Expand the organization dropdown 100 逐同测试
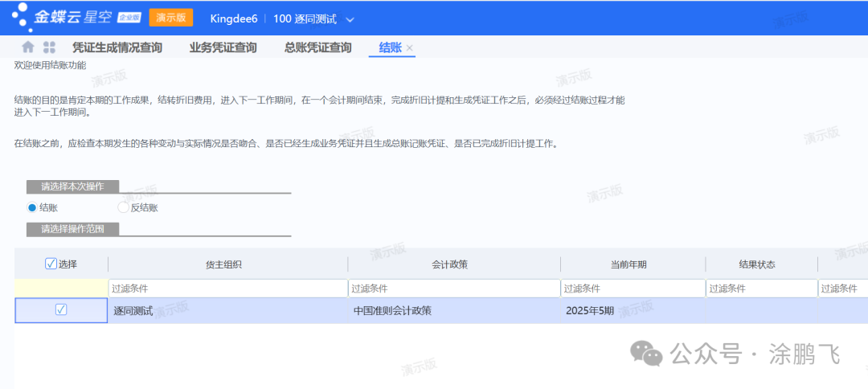Viewport: 868px width, 389px height. point(349,18)
